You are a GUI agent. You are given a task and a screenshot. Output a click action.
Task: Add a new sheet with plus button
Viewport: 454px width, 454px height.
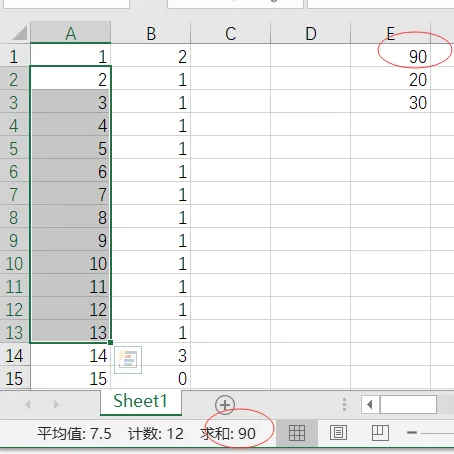click(225, 405)
